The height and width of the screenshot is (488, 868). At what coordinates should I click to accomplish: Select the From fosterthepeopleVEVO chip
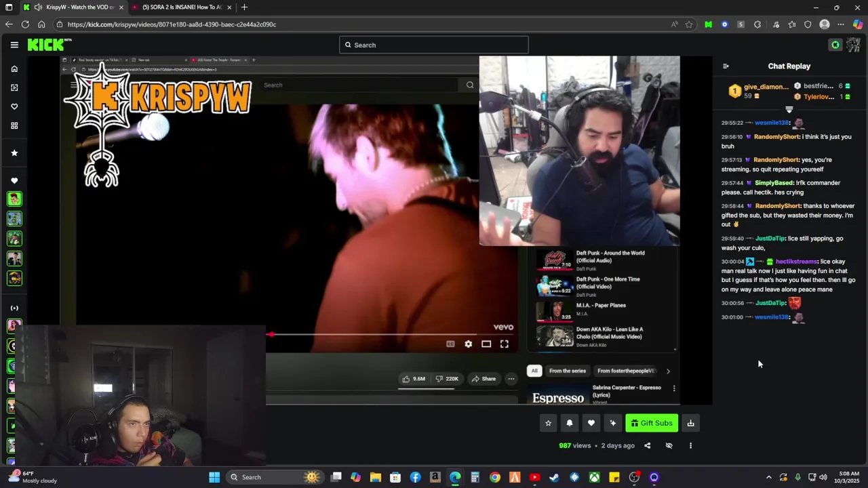(625, 371)
